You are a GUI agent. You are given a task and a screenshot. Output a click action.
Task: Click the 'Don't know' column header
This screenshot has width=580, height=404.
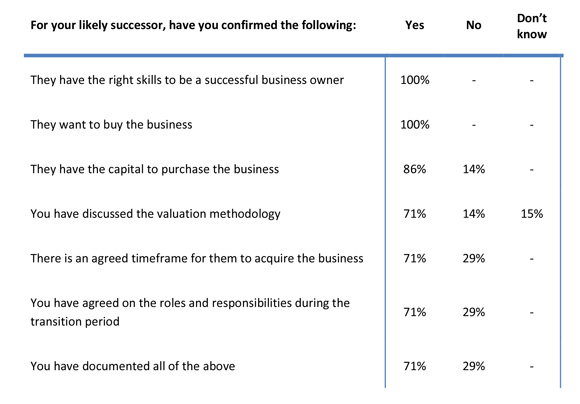532,26
